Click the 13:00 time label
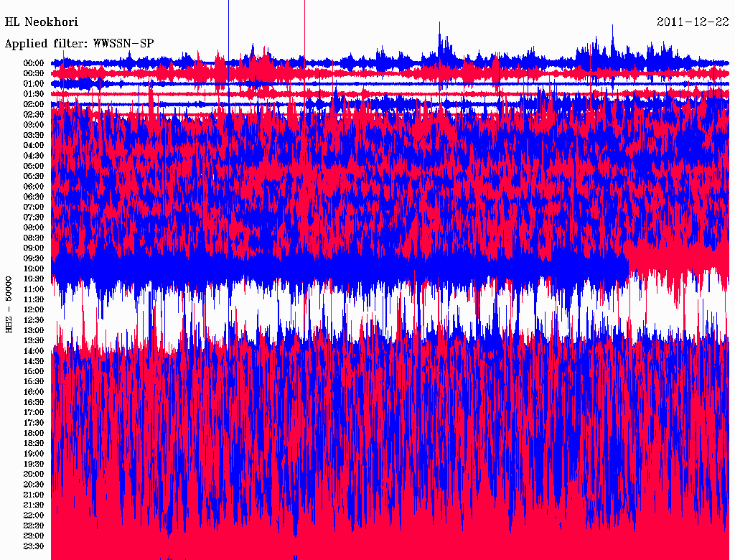The width and height of the screenshot is (735, 560). tap(34, 331)
